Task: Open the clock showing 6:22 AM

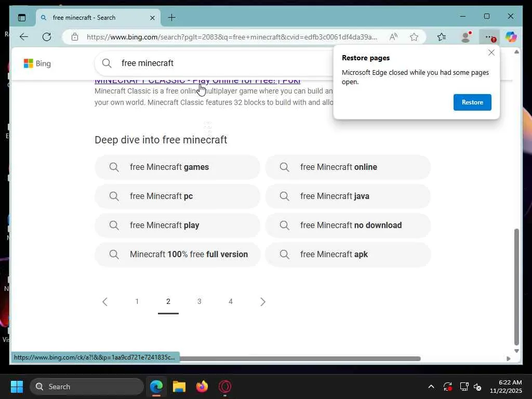Action: pos(506,387)
